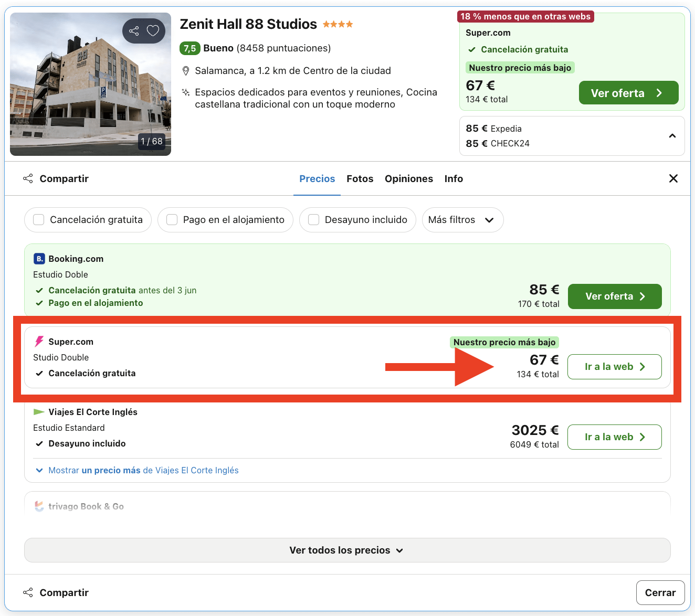Click the bottom Compartir share icon
Viewport: 695px width, 616px height.
[x=28, y=592]
